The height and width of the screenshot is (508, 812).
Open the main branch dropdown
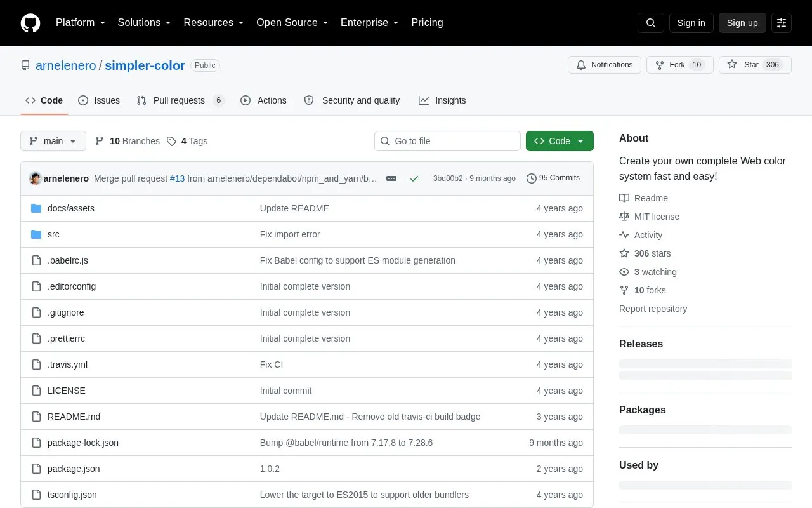coord(53,141)
